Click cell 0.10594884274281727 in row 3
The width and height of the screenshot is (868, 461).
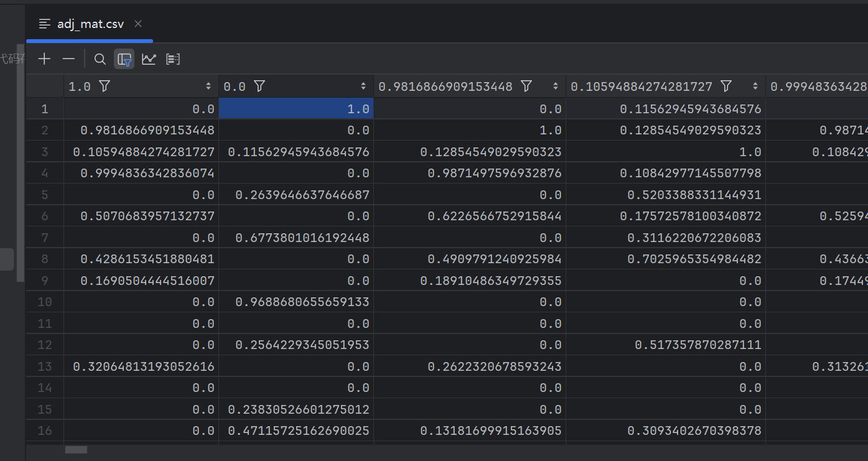141,152
